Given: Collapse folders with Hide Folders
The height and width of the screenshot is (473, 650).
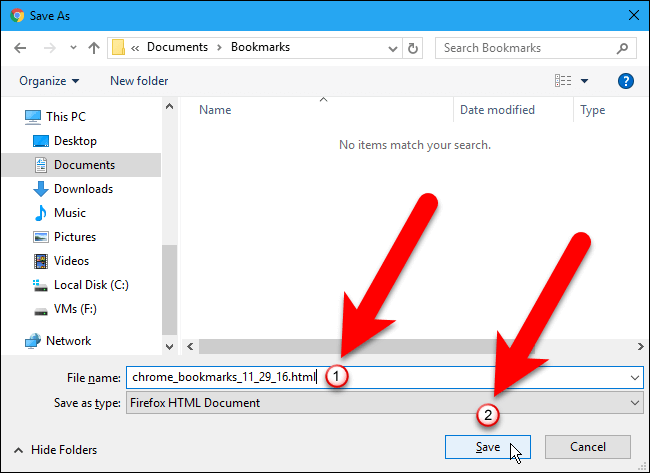Looking at the screenshot, I should point(56,450).
